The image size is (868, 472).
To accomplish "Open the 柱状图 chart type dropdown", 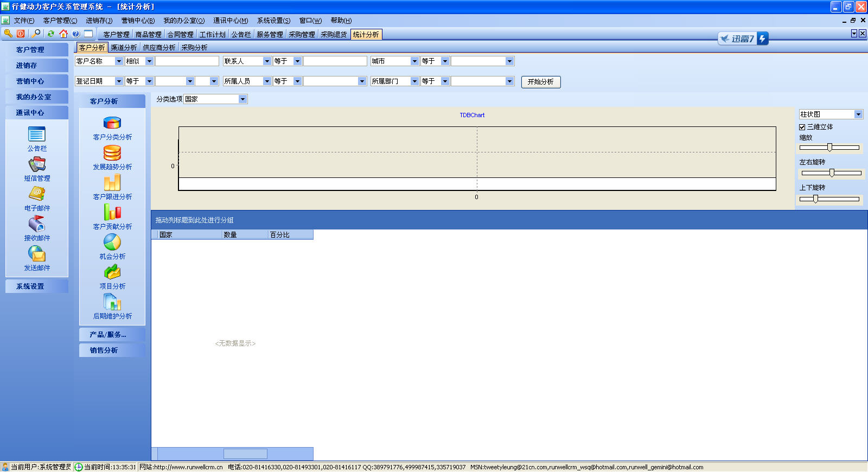I will (858, 114).
